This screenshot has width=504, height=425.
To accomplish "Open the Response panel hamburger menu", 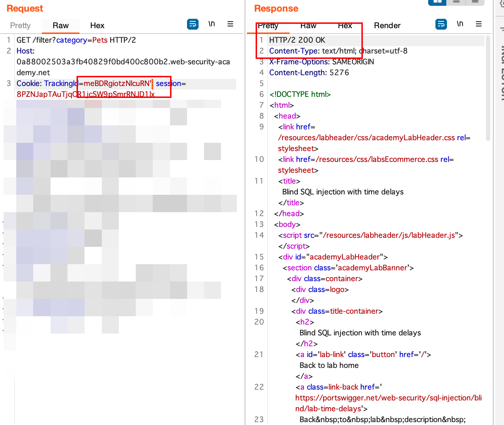I will coord(479,24).
